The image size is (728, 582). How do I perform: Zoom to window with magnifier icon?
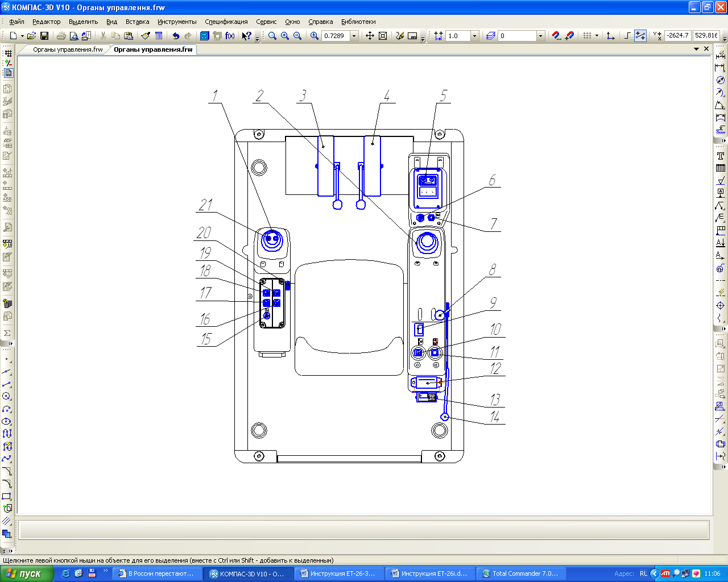coord(272,36)
